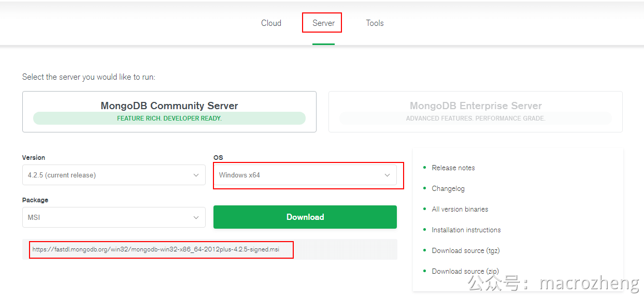
Task: Click the Package field label
Action: point(35,200)
